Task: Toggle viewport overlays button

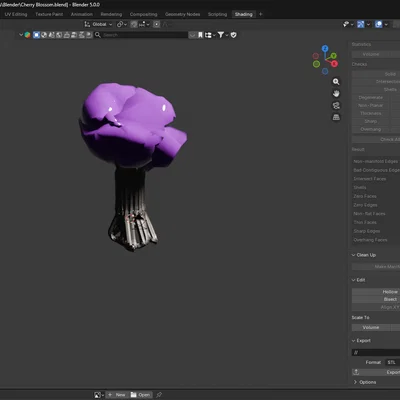Action: pos(379,24)
